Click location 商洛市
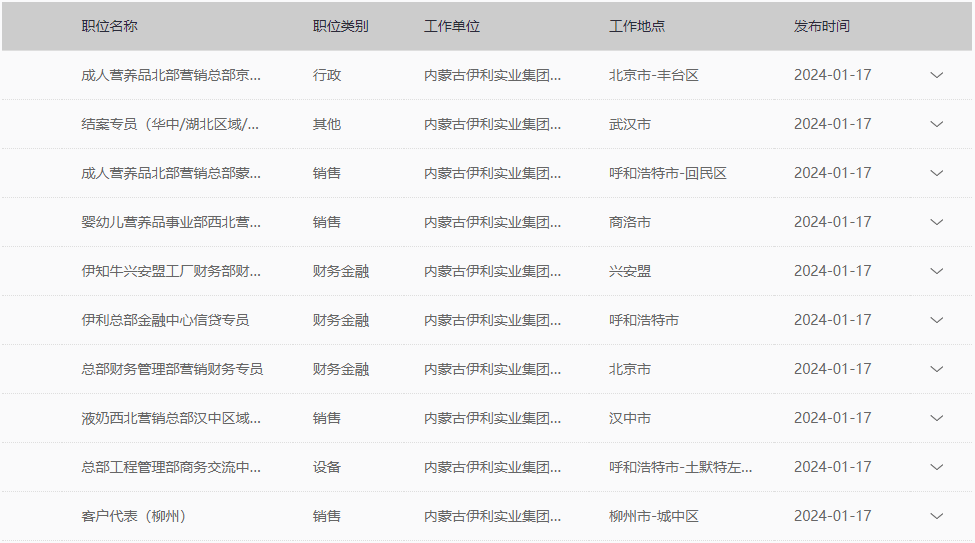975x543 pixels. pyautogui.click(x=630, y=222)
